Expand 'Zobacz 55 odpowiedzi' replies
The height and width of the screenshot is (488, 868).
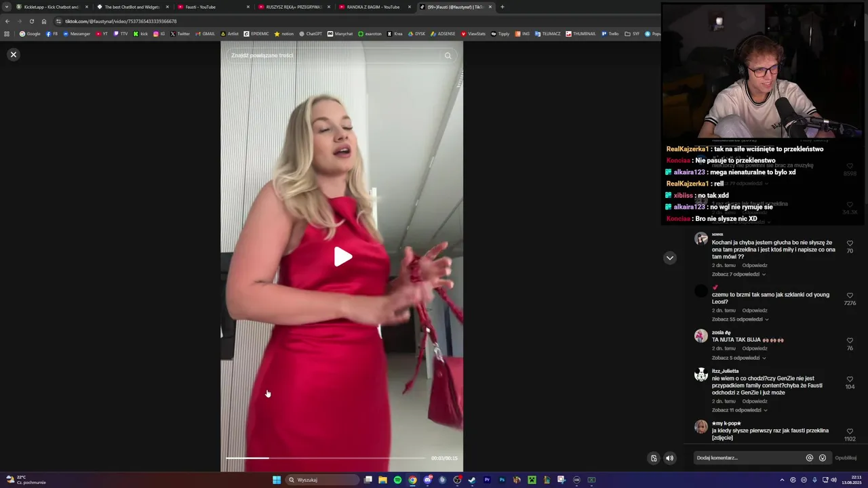tap(740, 319)
